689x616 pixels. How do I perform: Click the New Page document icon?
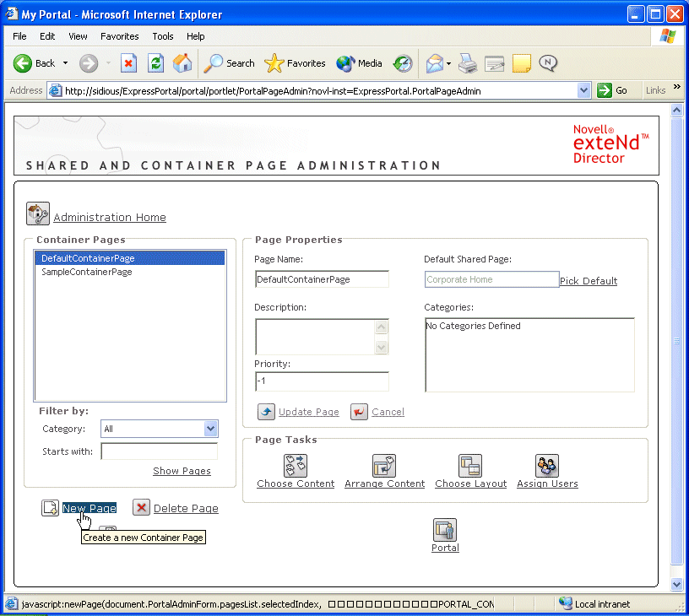[50, 508]
